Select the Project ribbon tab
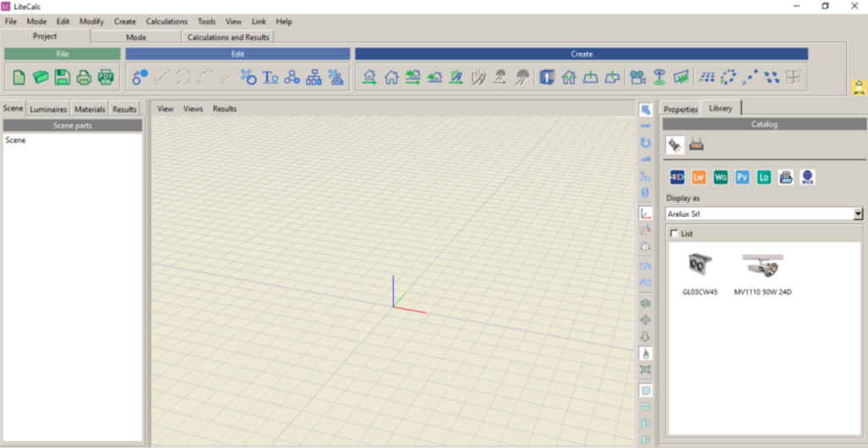Image resolution: width=868 pixels, height=448 pixels. coord(45,36)
